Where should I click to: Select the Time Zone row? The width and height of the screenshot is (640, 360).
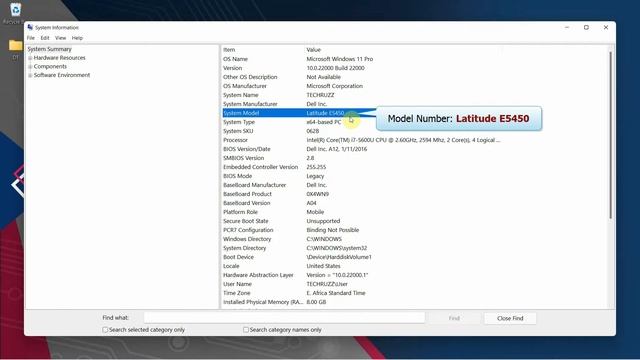(414, 293)
